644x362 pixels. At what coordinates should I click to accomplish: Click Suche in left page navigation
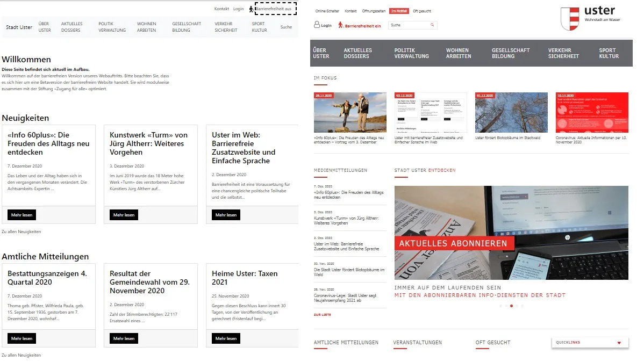tap(287, 27)
